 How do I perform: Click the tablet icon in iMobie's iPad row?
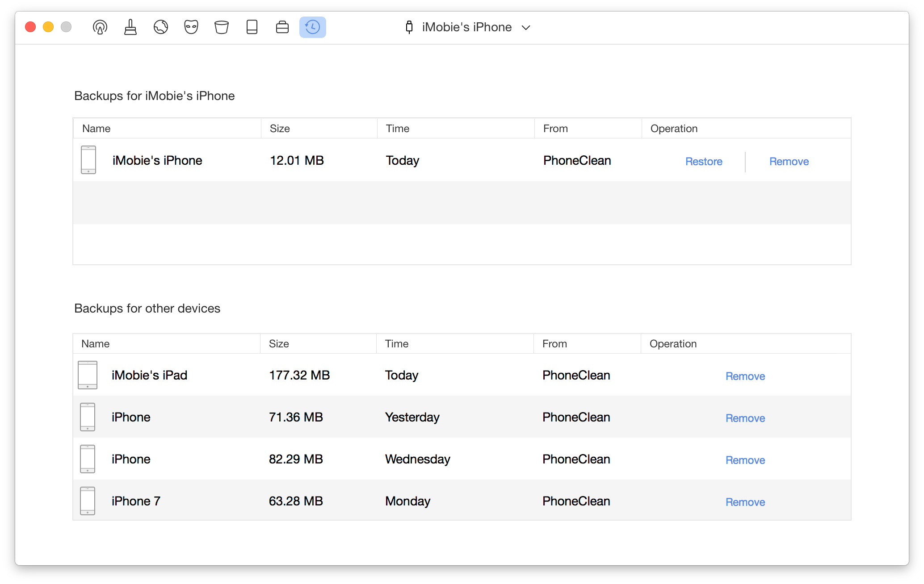[x=88, y=375]
